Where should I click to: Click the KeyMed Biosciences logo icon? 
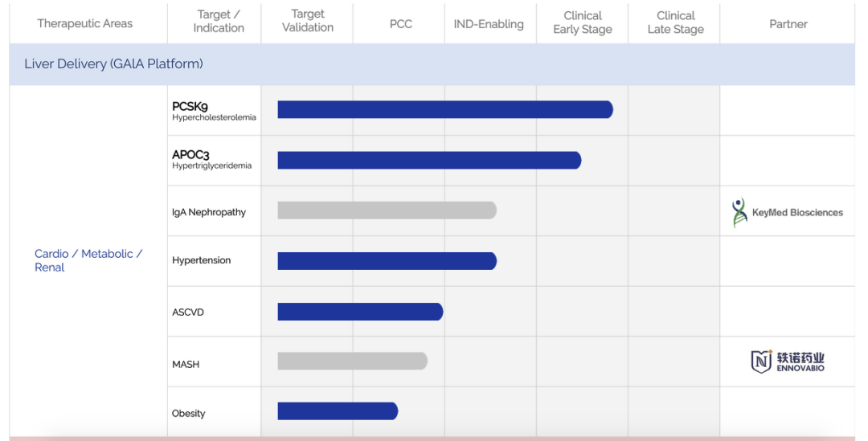coord(739,213)
